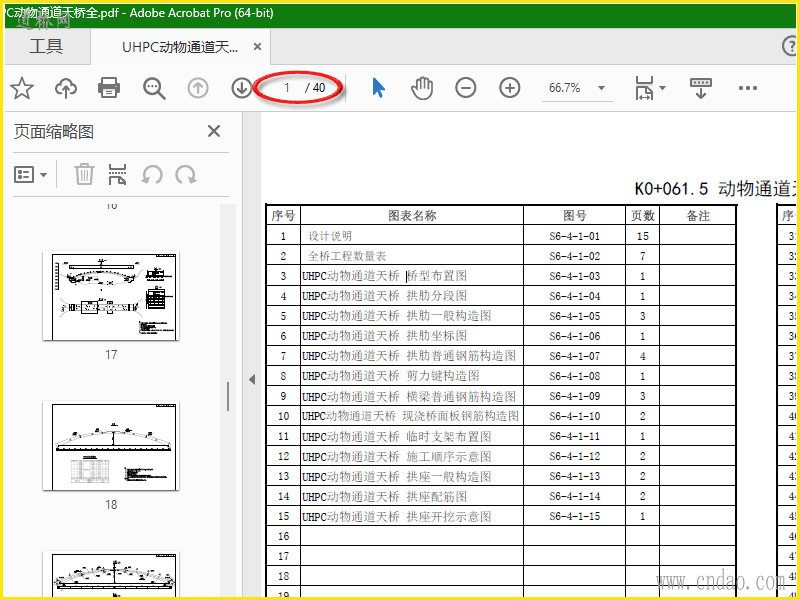The height and width of the screenshot is (600, 800).
Task: Click the print pages icon in thumbnail panel
Action: click(x=117, y=174)
